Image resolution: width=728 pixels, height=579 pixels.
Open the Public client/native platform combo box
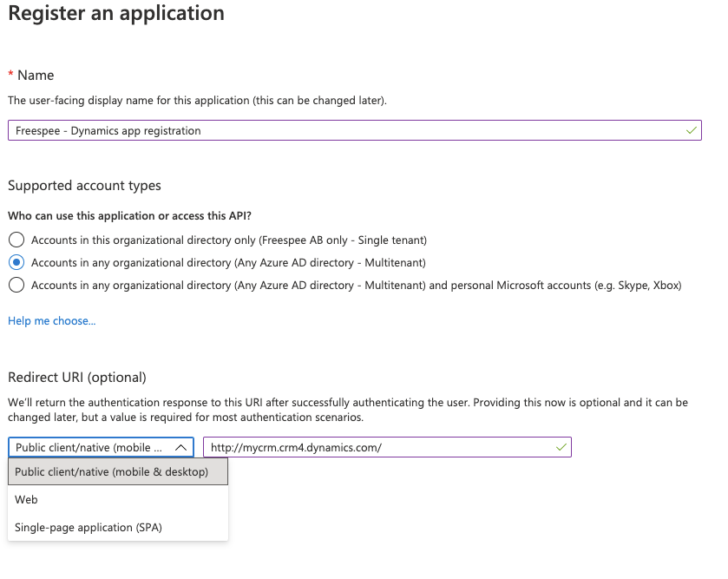click(101, 447)
